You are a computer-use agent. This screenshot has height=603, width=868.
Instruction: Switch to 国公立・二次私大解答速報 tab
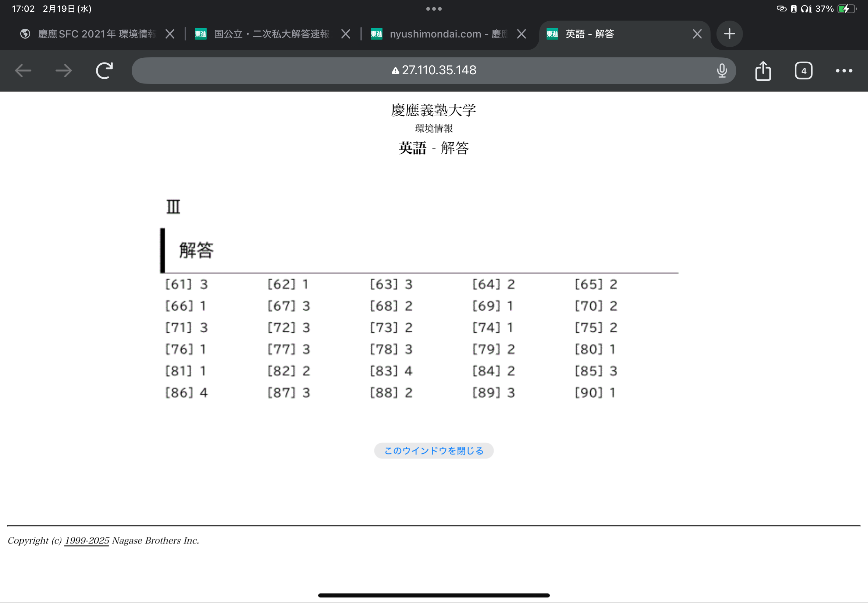(x=271, y=34)
